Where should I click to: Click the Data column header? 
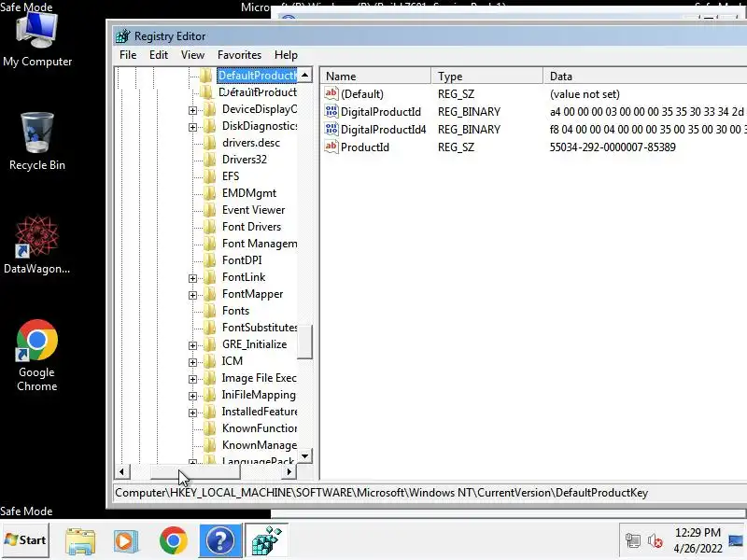pos(645,77)
